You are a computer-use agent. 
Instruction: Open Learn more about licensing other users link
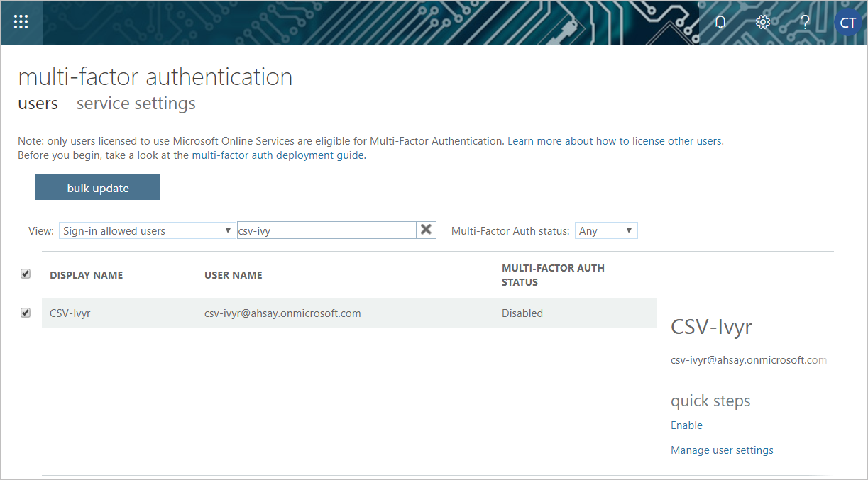tap(615, 141)
